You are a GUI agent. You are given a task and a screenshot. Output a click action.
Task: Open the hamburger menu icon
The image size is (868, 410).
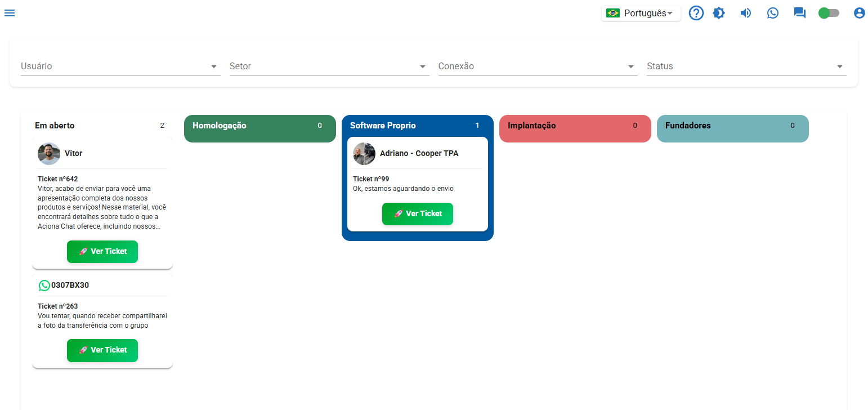coord(10,13)
